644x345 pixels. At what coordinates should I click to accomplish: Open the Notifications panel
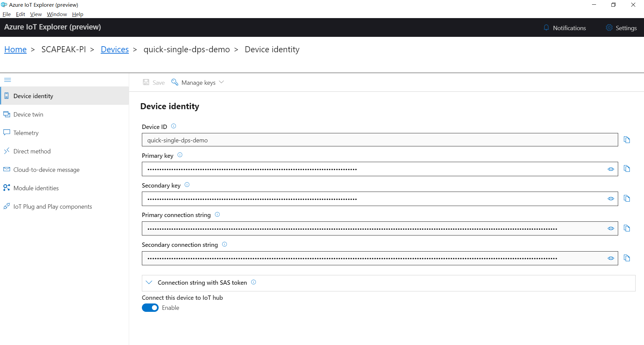(x=565, y=28)
